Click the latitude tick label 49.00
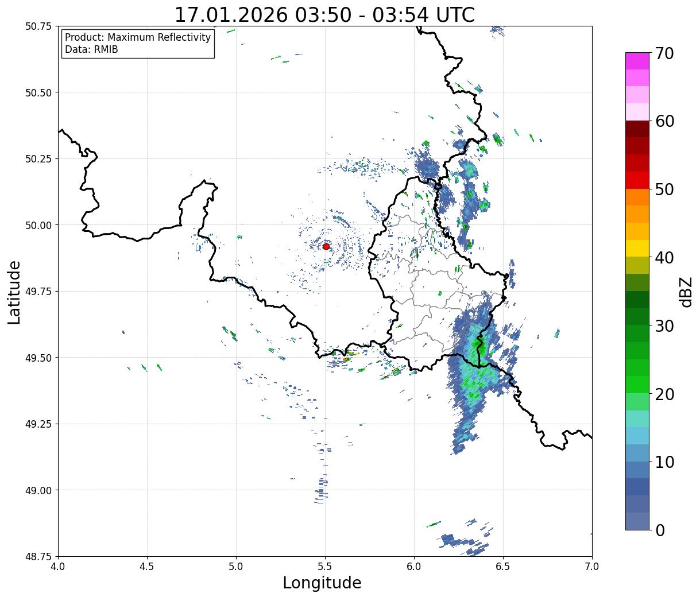The height and width of the screenshot is (597, 700). (x=38, y=490)
